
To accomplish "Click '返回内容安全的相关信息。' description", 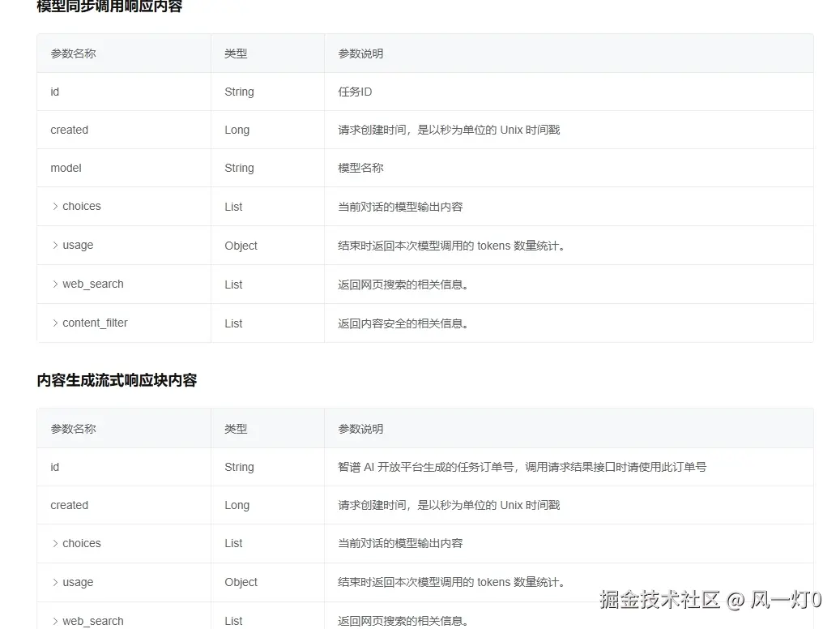I will (x=403, y=323).
